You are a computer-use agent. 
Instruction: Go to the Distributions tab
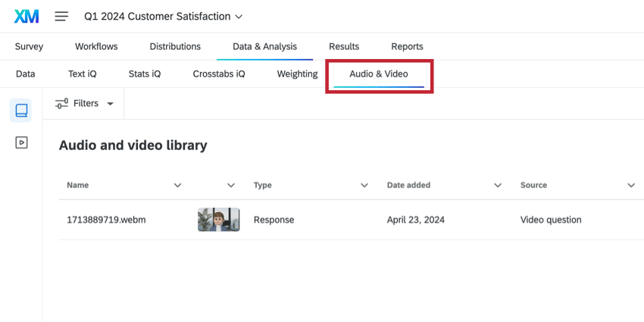tap(175, 46)
